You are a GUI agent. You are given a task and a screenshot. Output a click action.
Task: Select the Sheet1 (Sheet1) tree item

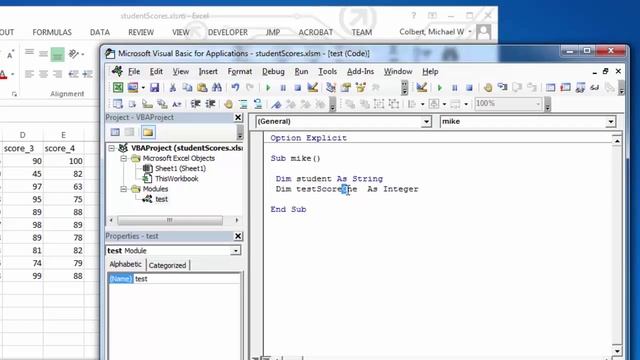pos(180,169)
